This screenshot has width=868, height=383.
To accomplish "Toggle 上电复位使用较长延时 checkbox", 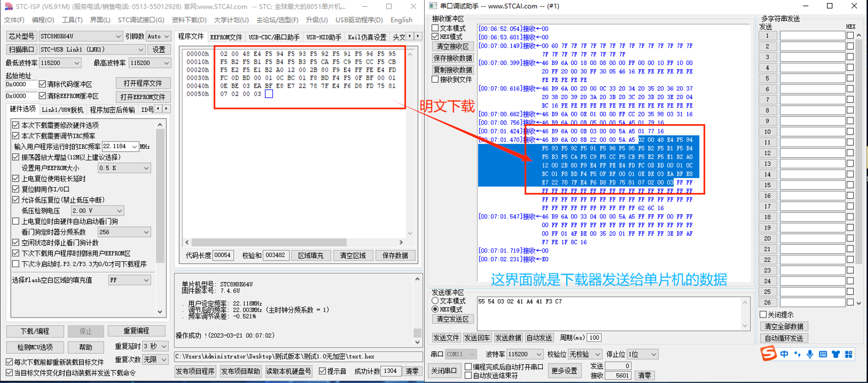I will (x=16, y=179).
